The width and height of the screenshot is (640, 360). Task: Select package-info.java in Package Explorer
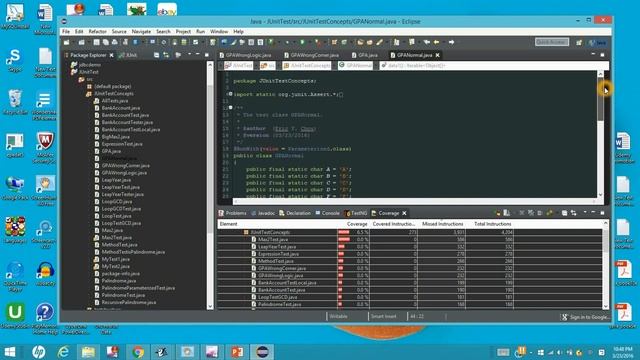pyautogui.click(x=117, y=273)
